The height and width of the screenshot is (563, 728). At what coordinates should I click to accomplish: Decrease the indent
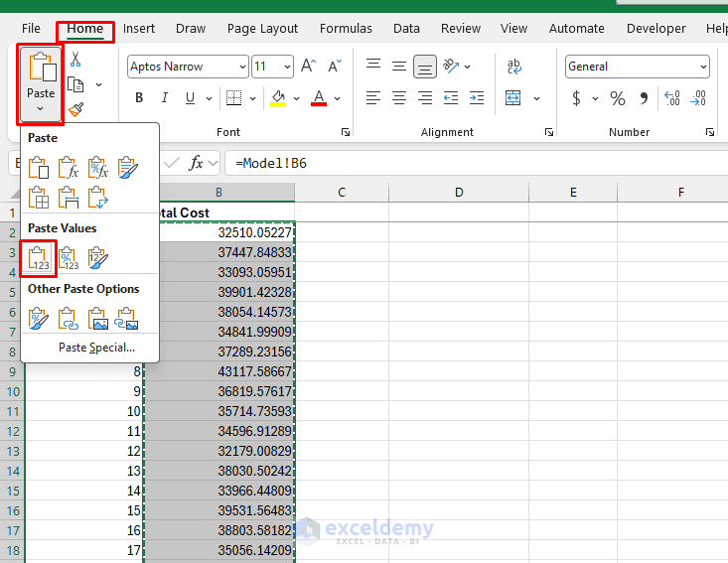click(x=450, y=98)
